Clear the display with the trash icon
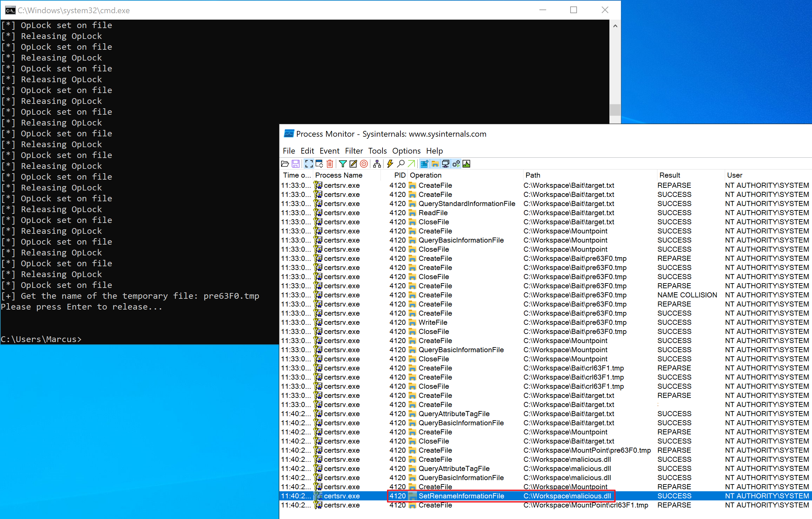Viewport: 812px width, 519px height. pos(330,164)
